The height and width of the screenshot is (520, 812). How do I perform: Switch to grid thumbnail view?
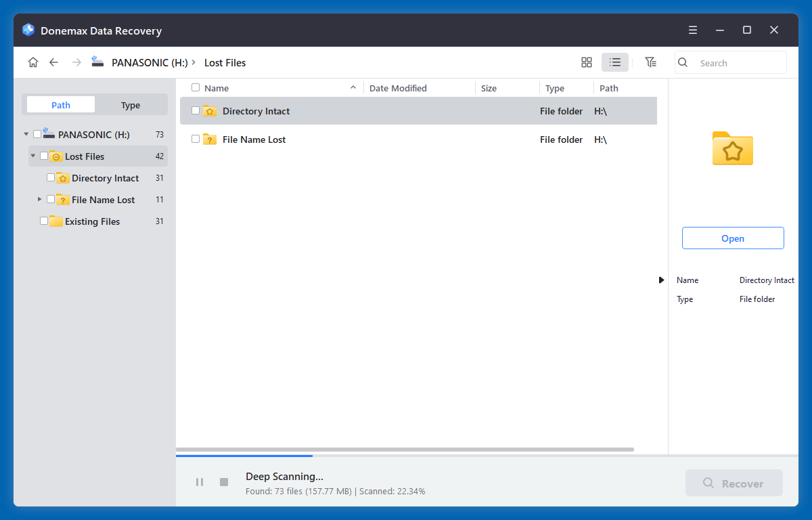(x=587, y=62)
